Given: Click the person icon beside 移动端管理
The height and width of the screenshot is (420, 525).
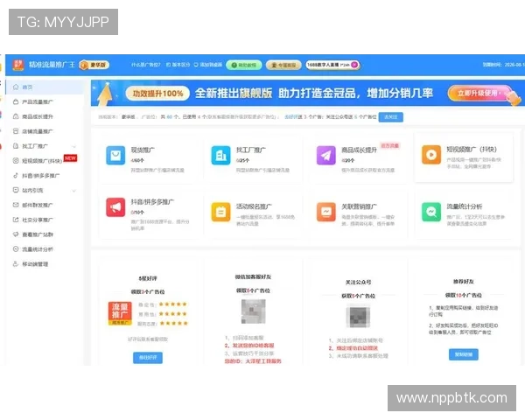Looking at the screenshot, I should pos(16,263).
